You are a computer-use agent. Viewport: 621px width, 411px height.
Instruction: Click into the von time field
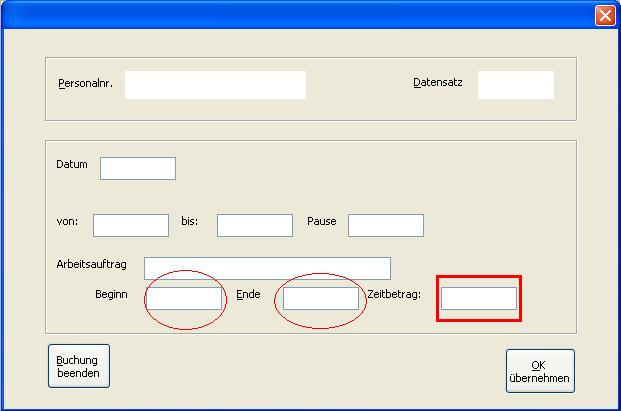(x=131, y=225)
